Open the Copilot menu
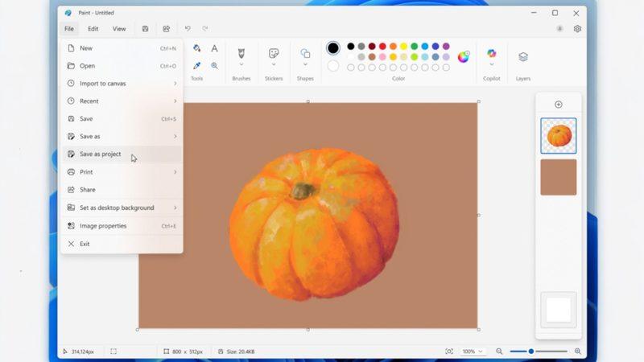The height and width of the screenshot is (362, 644). pyautogui.click(x=492, y=53)
